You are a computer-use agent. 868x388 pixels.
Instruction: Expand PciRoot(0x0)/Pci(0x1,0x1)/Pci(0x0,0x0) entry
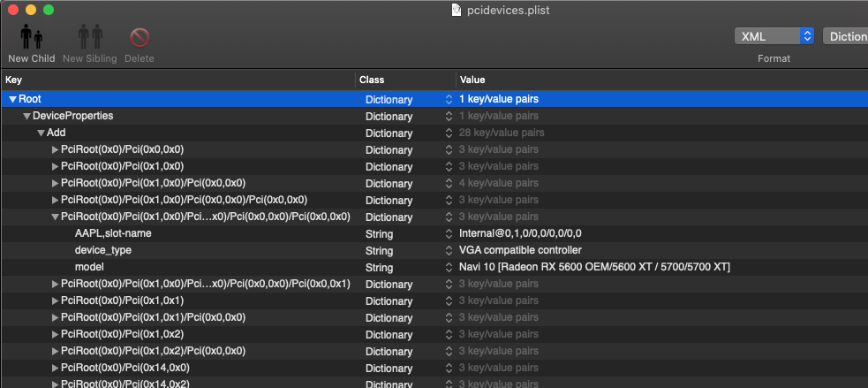coord(55,317)
